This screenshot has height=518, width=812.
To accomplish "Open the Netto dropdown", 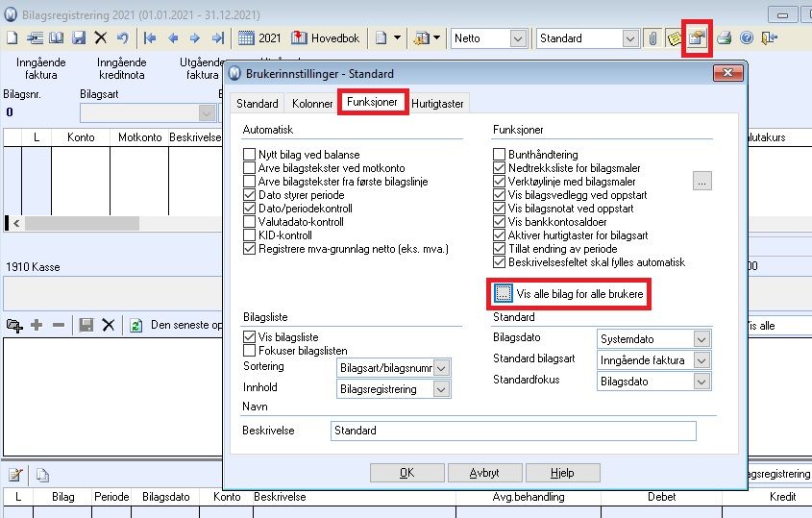I will tap(517, 38).
